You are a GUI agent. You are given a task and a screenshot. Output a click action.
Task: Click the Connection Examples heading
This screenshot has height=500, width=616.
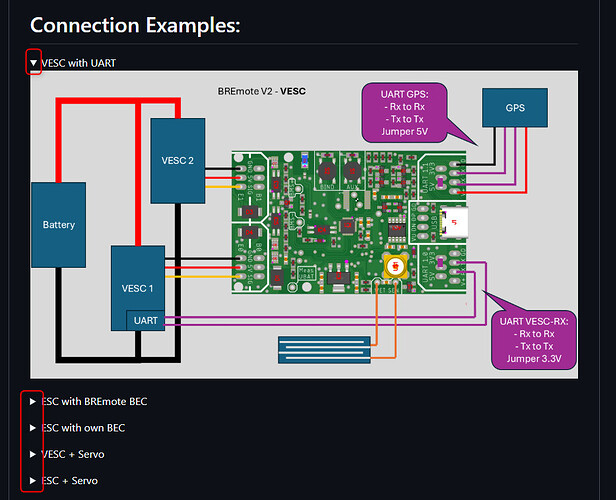click(x=135, y=25)
